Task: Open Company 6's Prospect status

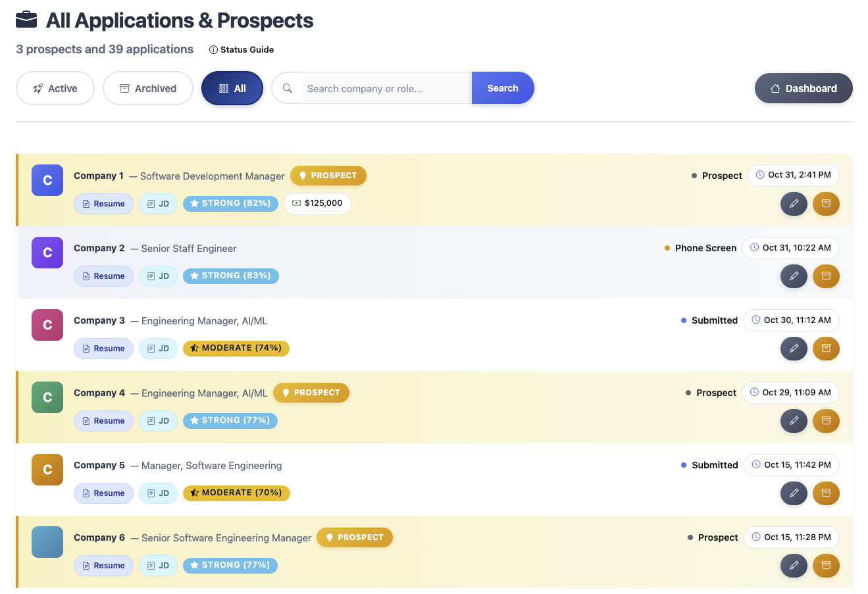Action: [x=718, y=537]
